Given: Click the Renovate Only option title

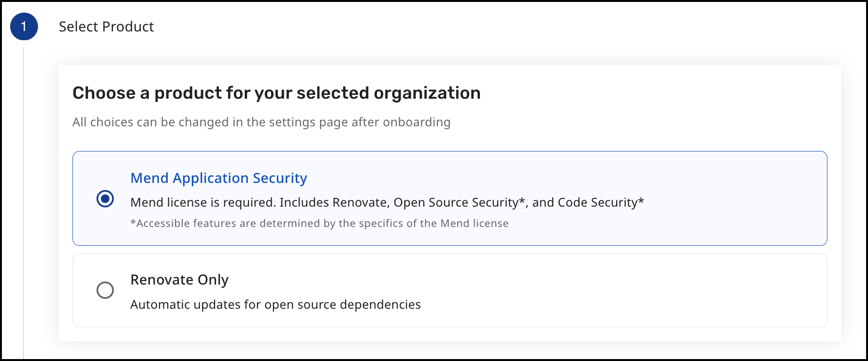Looking at the screenshot, I should [x=179, y=280].
